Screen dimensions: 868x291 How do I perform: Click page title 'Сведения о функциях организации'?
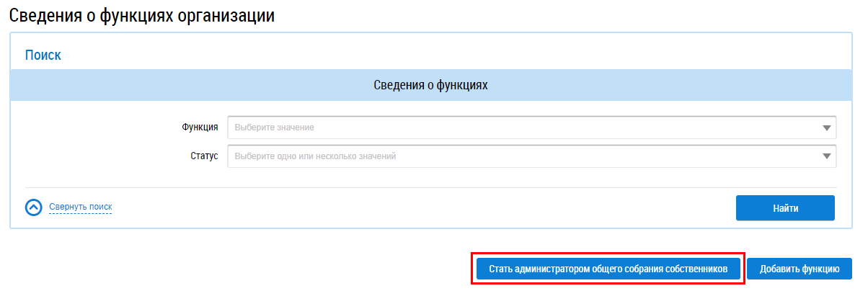142,15
